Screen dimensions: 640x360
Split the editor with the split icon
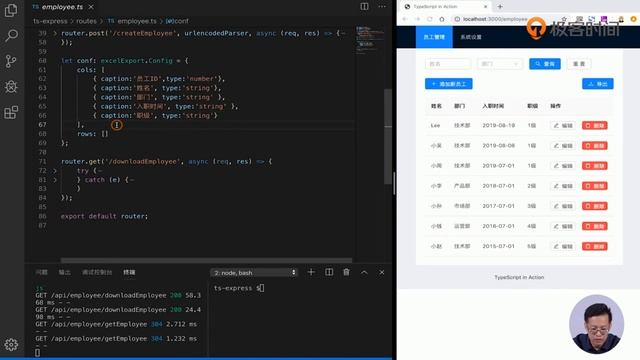[364, 7]
